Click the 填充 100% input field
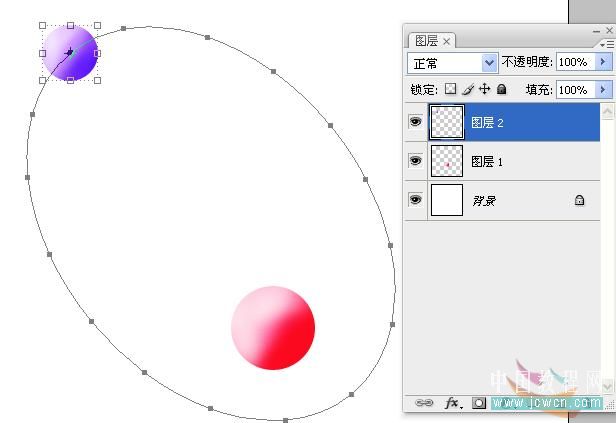 pyautogui.click(x=576, y=90)
